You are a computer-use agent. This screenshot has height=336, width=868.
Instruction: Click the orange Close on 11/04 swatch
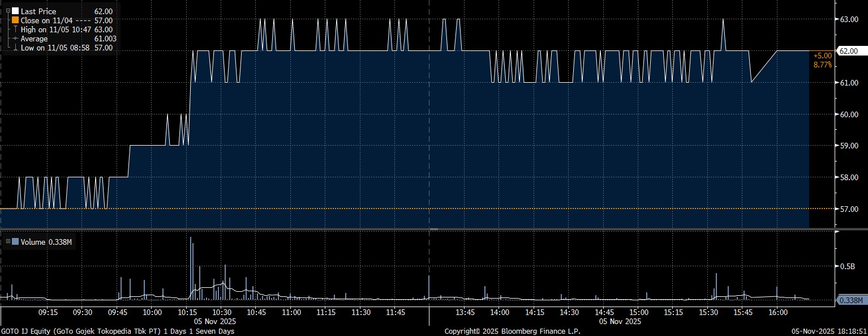[15, 20]
